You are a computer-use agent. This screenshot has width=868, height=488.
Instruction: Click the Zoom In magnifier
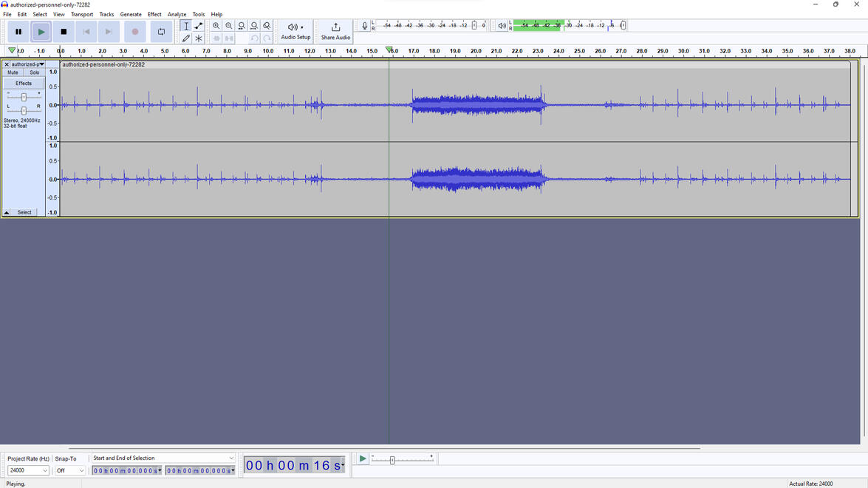216,26
